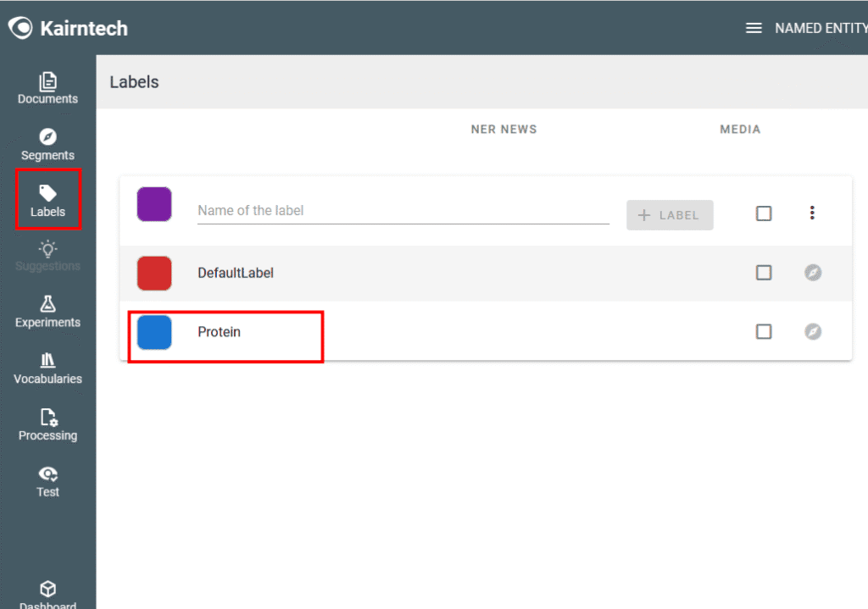The image size is (868, 609).
Task: Open the hamburger menu in header
Action: (754, 28)
